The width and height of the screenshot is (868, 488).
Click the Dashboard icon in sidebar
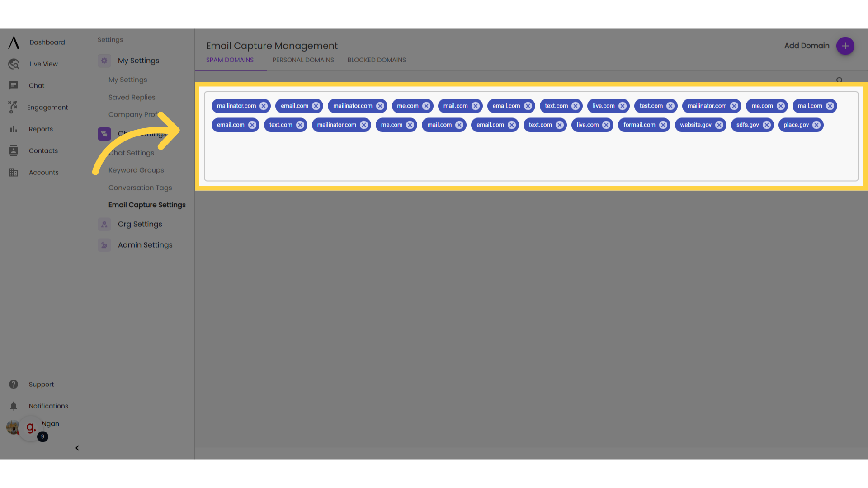click(x=13, y=42)
